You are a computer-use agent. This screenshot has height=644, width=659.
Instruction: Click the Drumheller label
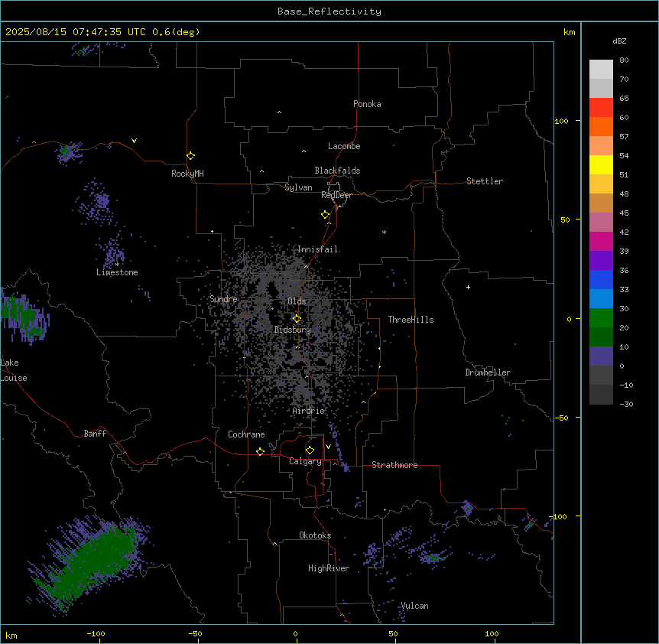(488, 372)
